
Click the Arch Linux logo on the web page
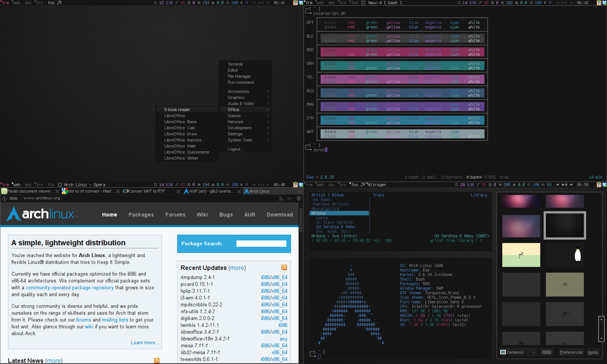[x=42, y=214]
